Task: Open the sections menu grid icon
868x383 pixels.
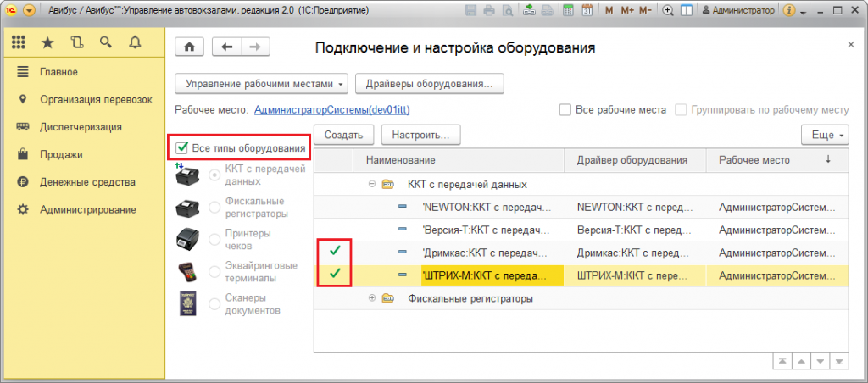Action: [19, 42]
